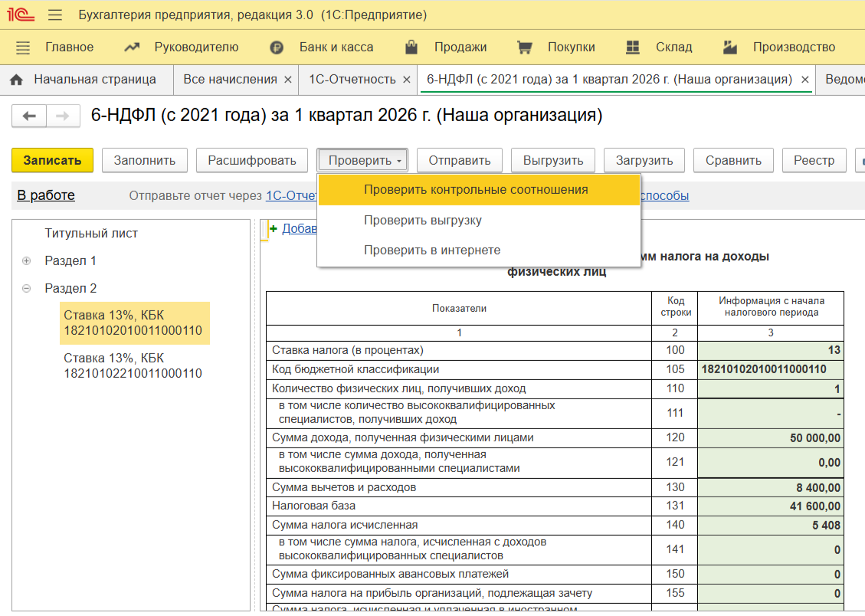Open the Производство factory icon
865x616 pixels.
[x=730, y=48]
